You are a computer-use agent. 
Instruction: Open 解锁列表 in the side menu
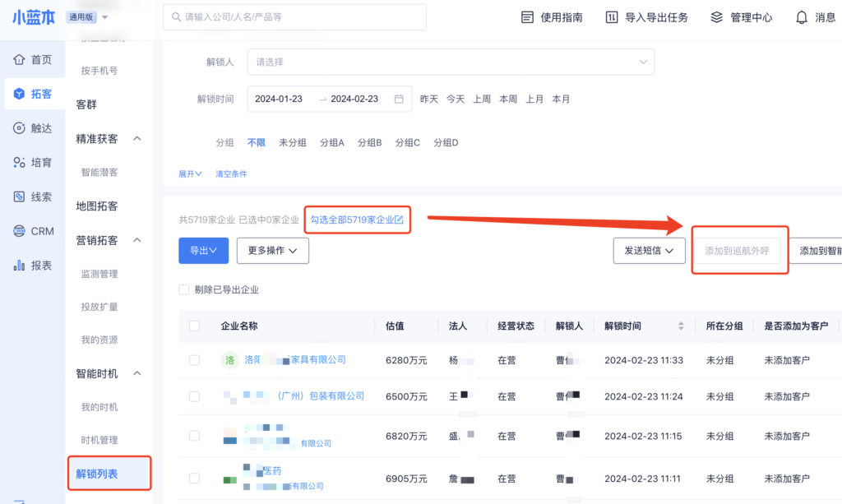click(97, 474)
